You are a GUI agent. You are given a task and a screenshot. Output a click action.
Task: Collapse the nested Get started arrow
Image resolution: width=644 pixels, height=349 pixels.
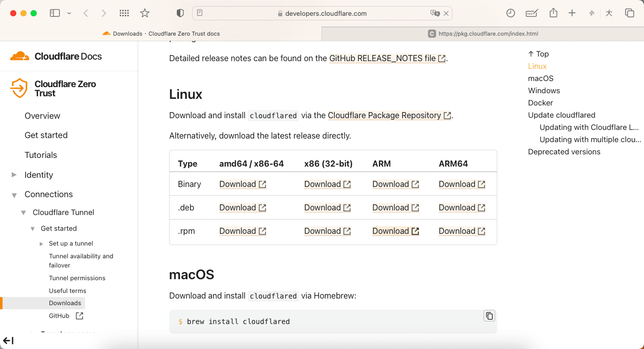[33, 229]
